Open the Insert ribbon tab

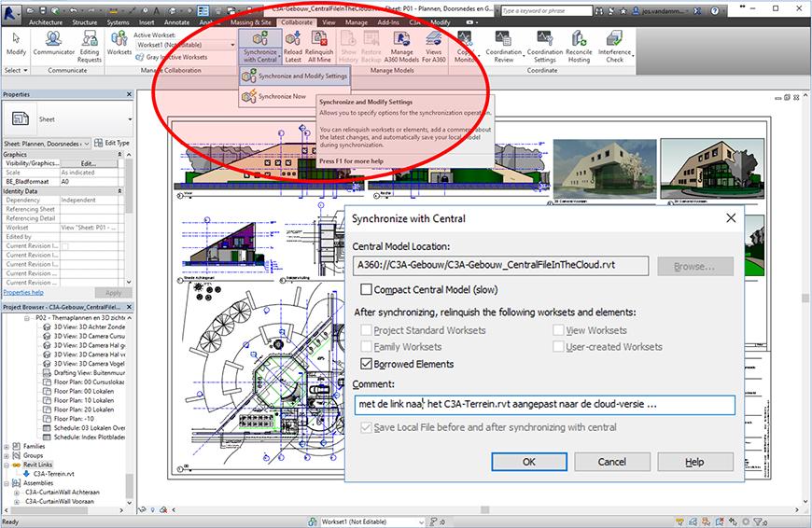(x=147, y=22)
